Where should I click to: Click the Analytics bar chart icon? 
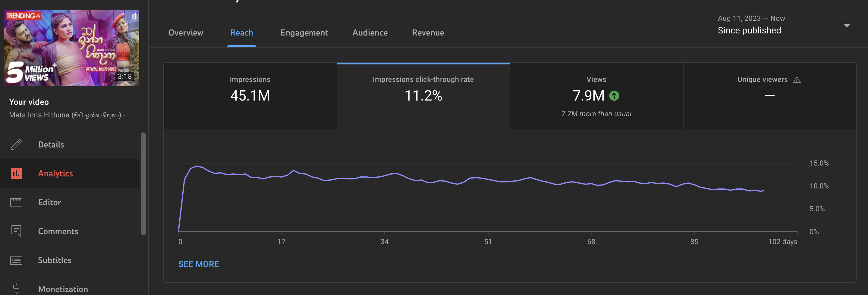tap(16, 173)
